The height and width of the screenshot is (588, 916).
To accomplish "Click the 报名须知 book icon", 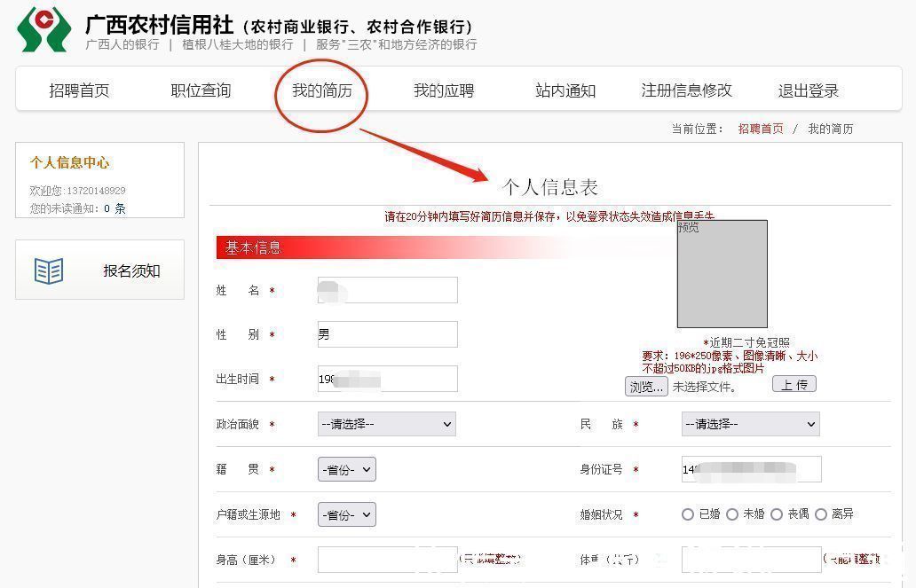I will (49, 270).
